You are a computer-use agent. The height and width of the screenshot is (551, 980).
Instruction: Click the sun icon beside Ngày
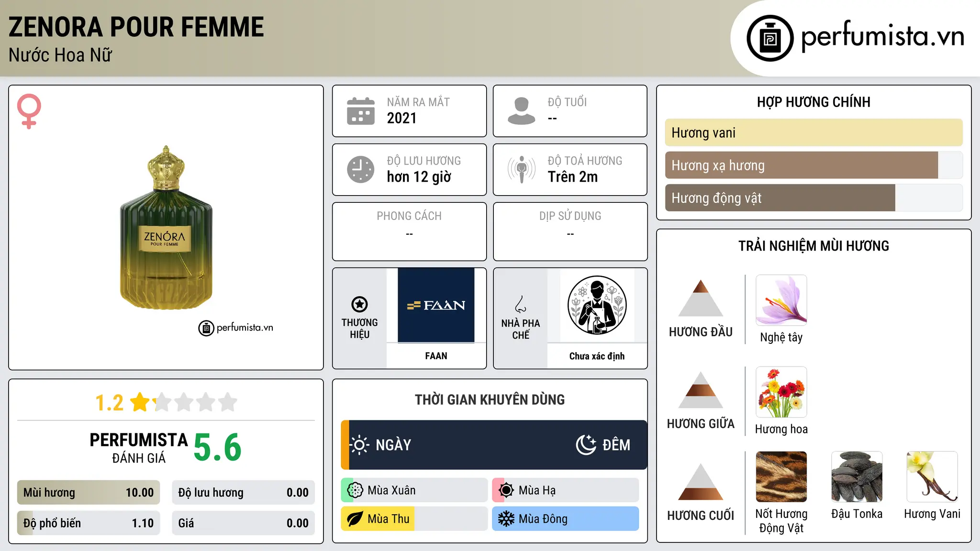pyautogui.click(x=359, y=445)
